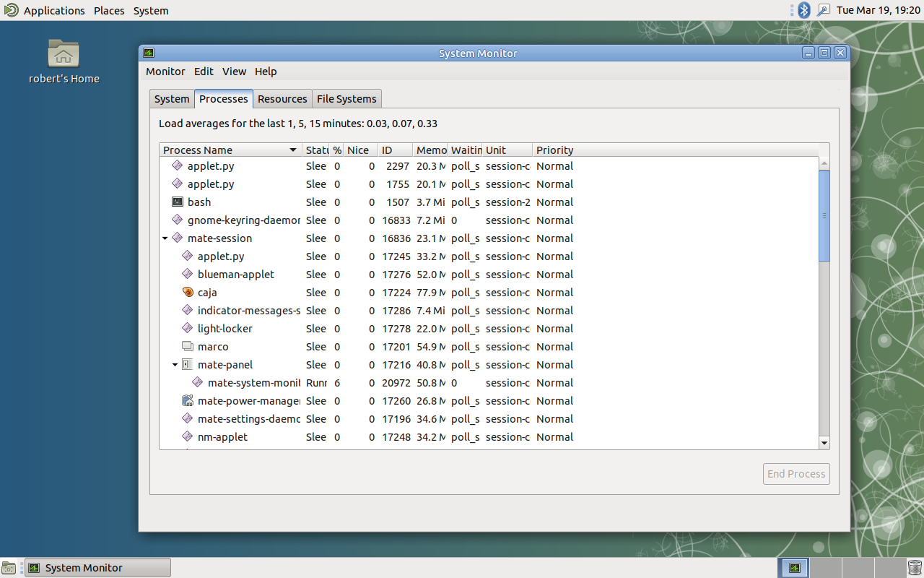Viewport: 924px width, 578px height.
Task: Click the indicator-messages process icon
Action: pyautogui.click(x=188, y=311)
